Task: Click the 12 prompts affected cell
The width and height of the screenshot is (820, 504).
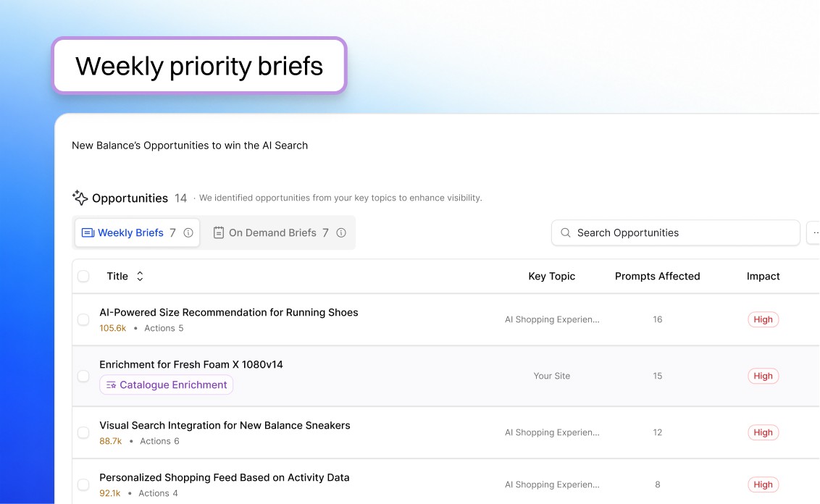Action: (657, 432)
